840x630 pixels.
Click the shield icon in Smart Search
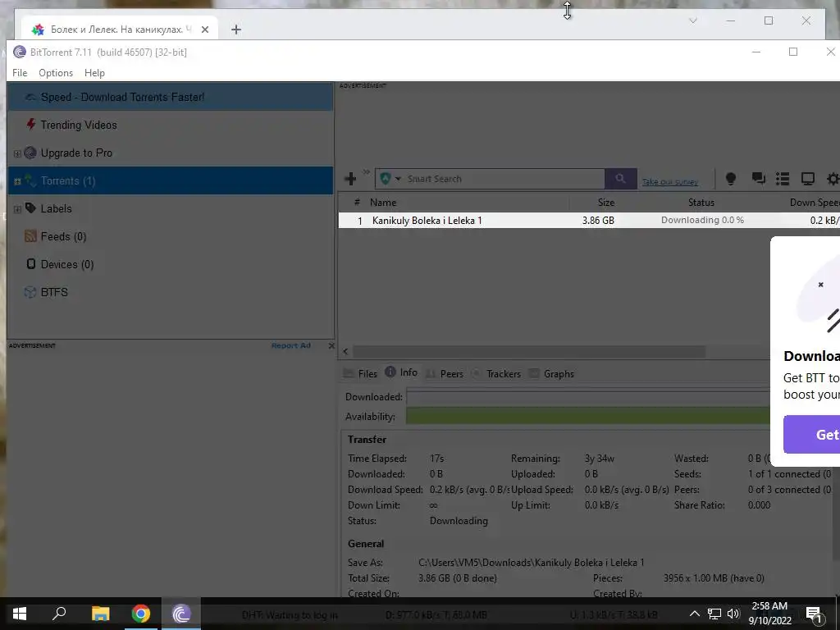point(386,178)
